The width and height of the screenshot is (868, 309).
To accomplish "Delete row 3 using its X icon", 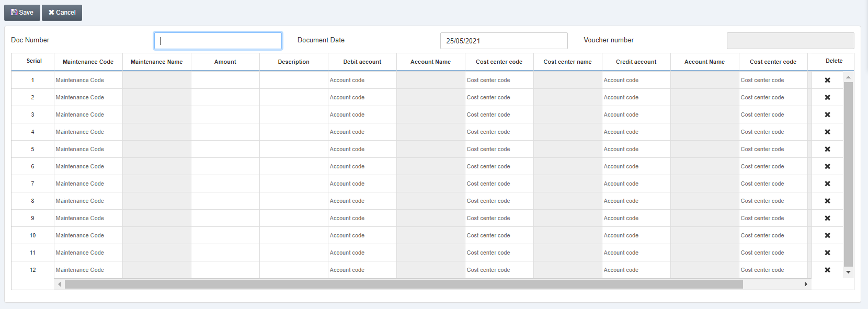I will point(827,115).
